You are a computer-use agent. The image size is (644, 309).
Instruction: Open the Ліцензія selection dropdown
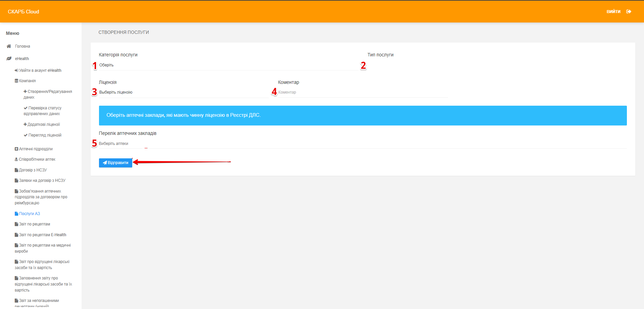pos(183,92)
